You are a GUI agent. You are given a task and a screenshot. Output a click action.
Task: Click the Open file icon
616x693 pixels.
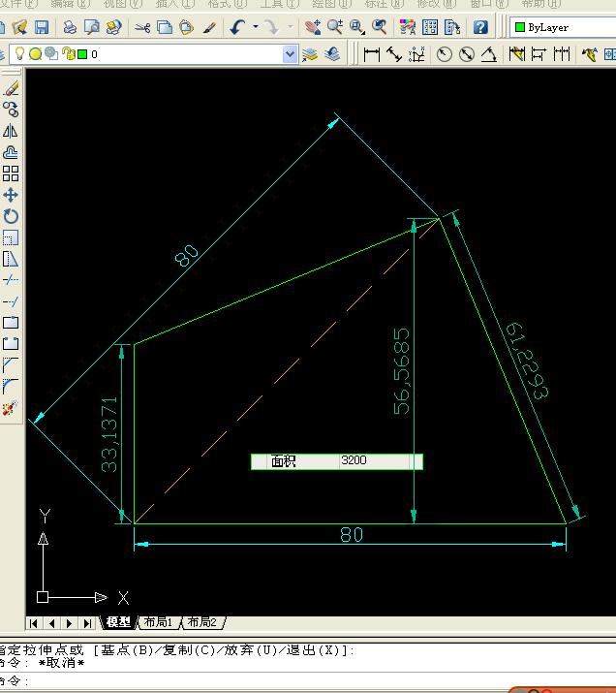tap(19, 27)
